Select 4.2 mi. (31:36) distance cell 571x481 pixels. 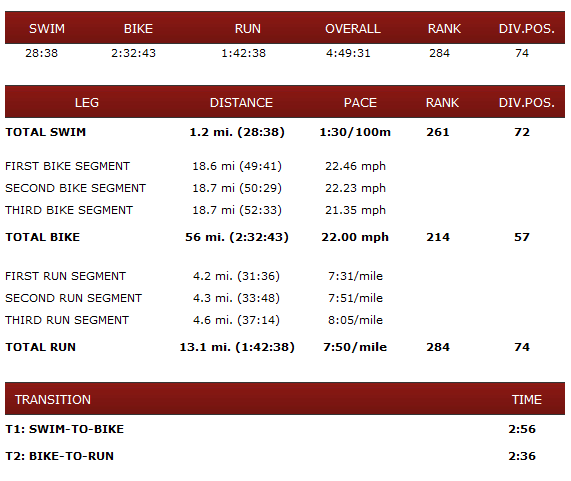(x=236, y=276)
